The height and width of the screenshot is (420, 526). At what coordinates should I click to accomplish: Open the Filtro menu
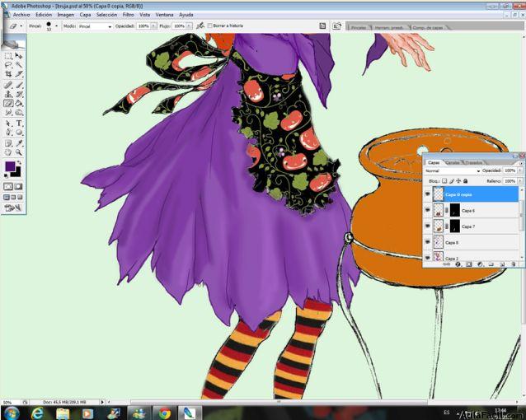tap(128, 15)
